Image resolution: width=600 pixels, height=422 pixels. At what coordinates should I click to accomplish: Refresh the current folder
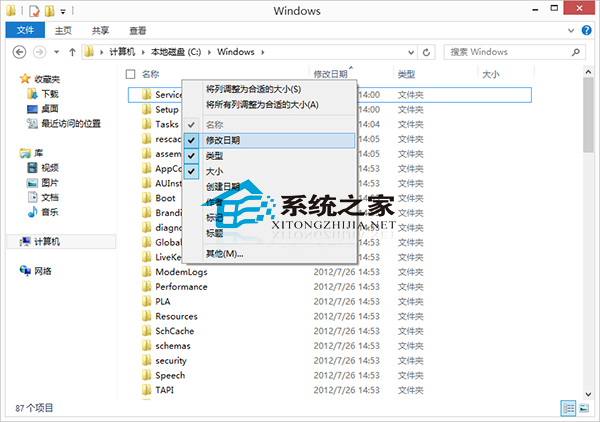pos(426,52)
